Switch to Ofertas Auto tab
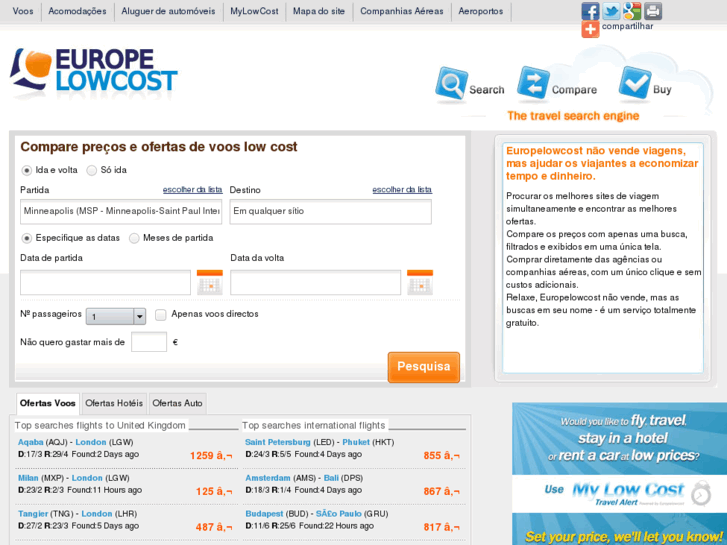 pos(177,403)
